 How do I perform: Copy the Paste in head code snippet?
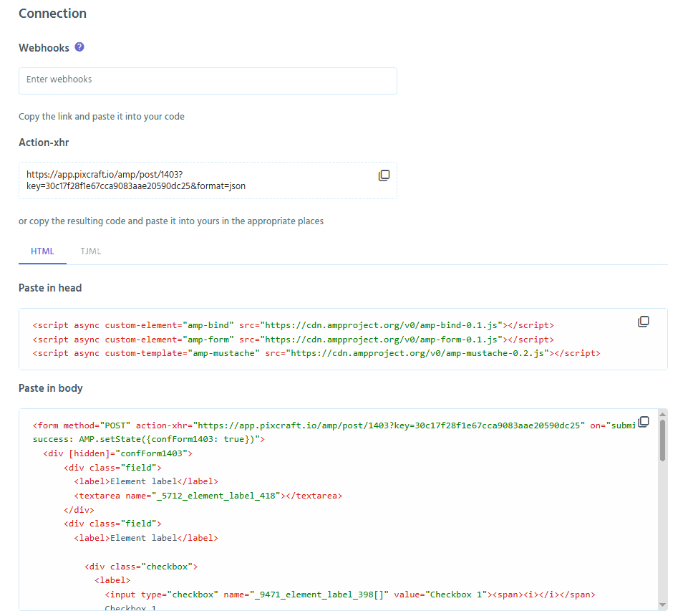tap(643, 322)
